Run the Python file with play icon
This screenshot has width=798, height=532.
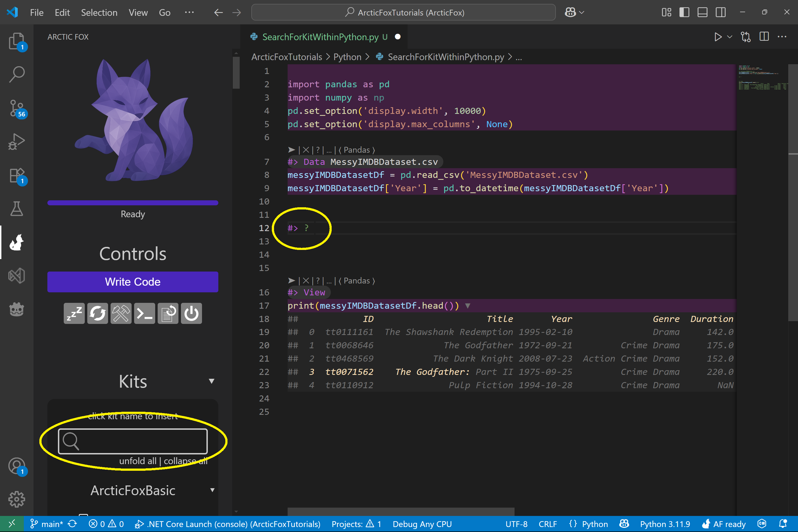tap(718, 37)
